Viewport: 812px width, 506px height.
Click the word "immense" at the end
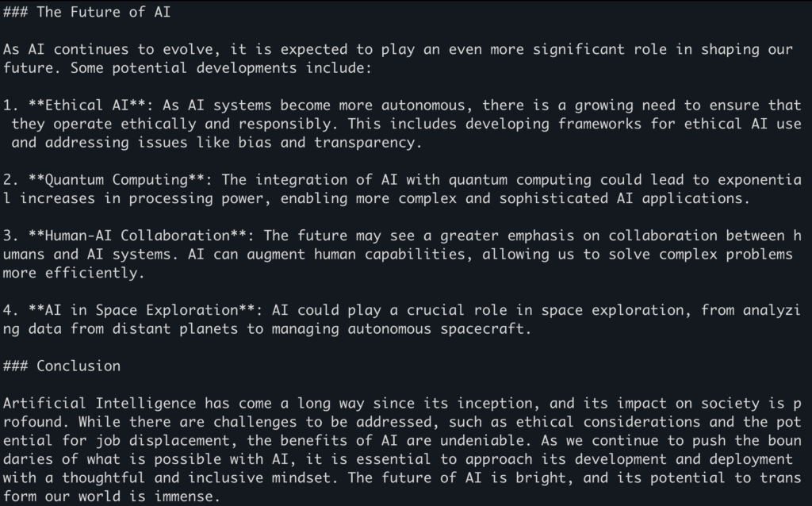pyautogui.click(x=184, y=496)
